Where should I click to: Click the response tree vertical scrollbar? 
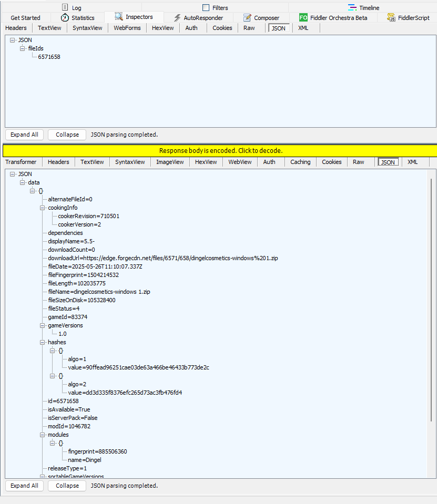pos(431,300)
